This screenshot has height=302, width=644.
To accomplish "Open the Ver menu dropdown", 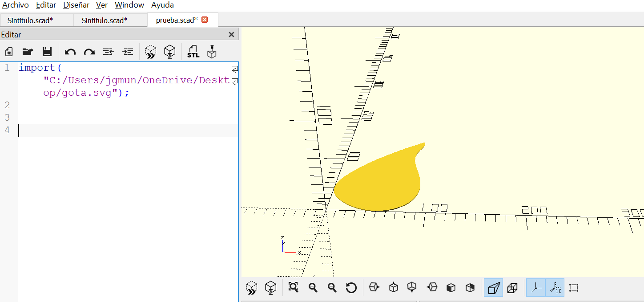I will point(102,5).
